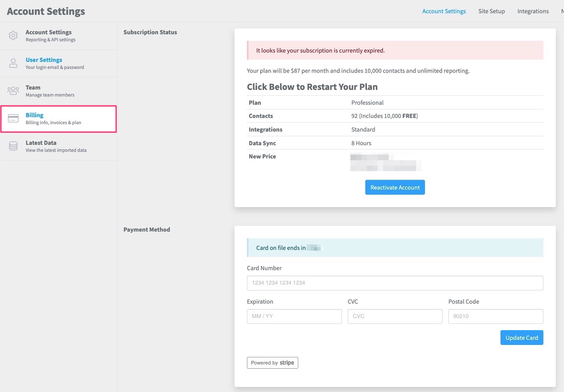Screen dimensions: 564x392
Task: Click the Account Settings sidebar title
Action: pyautogui.click(x=49, y=32)
